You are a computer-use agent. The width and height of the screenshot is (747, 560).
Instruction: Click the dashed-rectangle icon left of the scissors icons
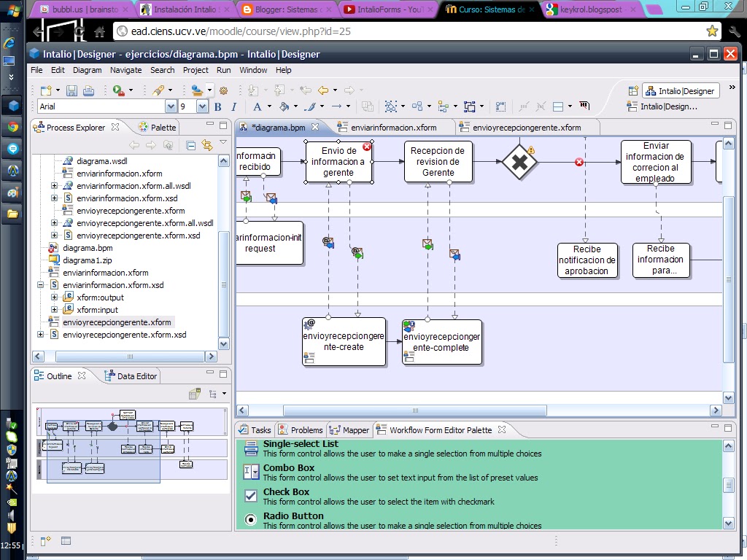point(500,106)
